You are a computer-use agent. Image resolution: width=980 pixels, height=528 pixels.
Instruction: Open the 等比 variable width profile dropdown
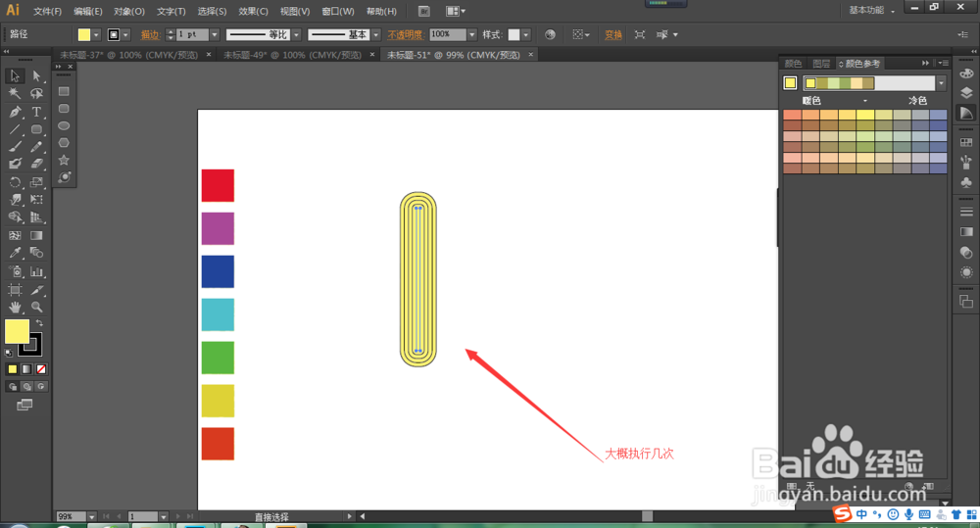pyautogui.click(x=296, y=35)
